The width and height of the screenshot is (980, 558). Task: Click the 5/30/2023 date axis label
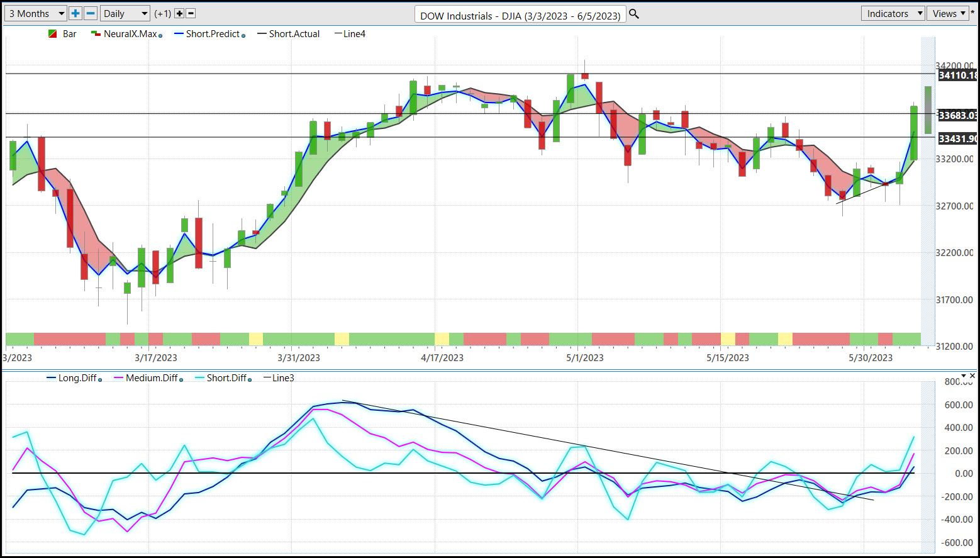[x=871, y=358]
